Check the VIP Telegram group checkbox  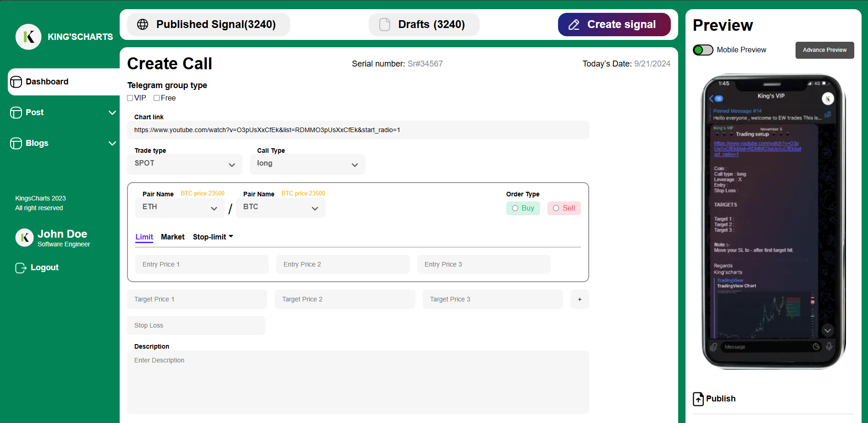[130, 98]
